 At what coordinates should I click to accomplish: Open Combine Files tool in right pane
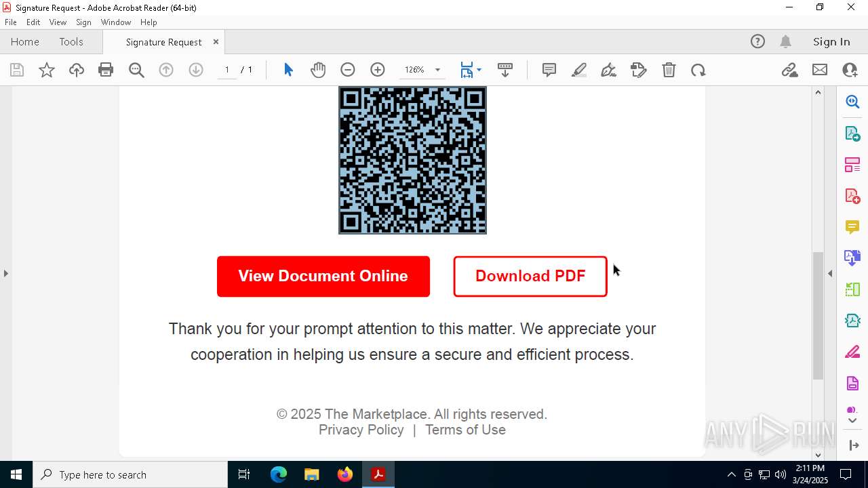[852, 258]
